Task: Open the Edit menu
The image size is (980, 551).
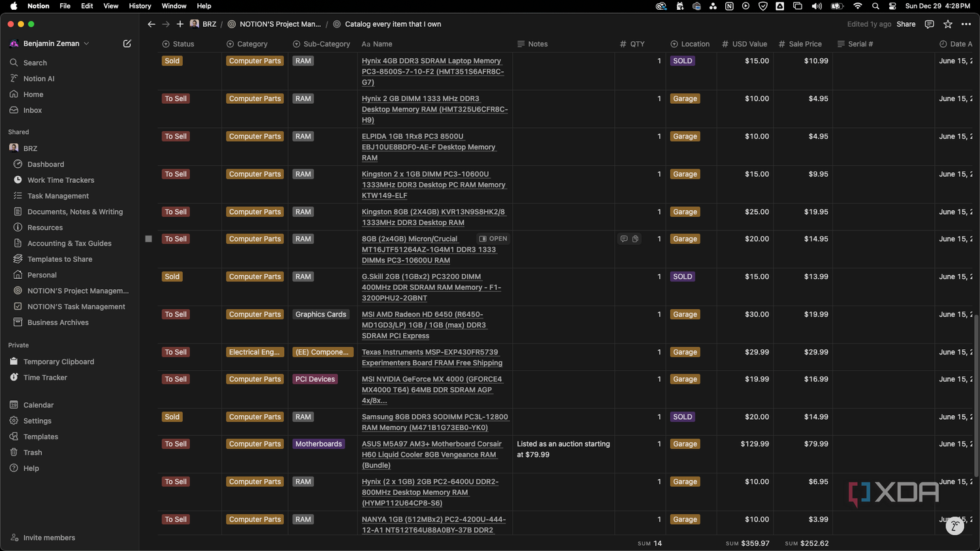Action: pos(87,6)
